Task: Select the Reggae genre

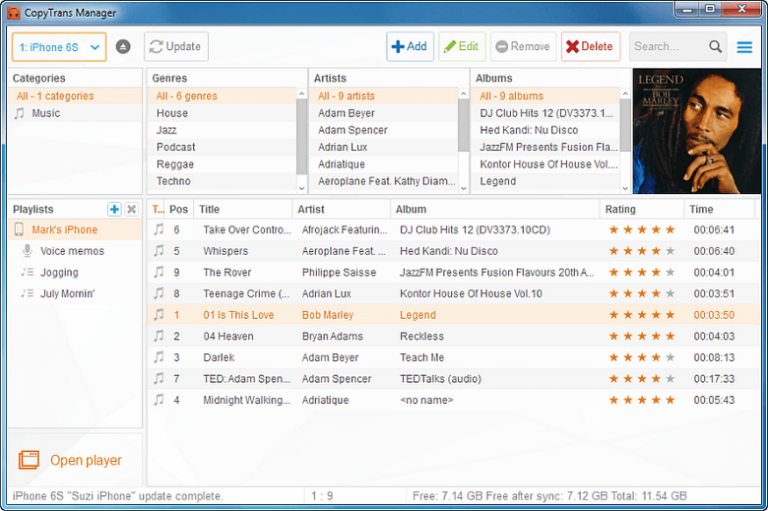Action: click(x=222, y=164)
